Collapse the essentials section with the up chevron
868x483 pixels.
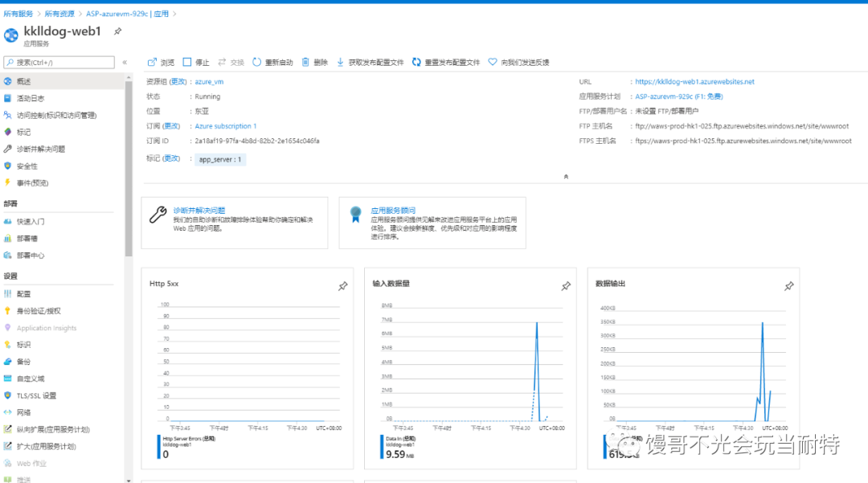click(x=566, y=177)
